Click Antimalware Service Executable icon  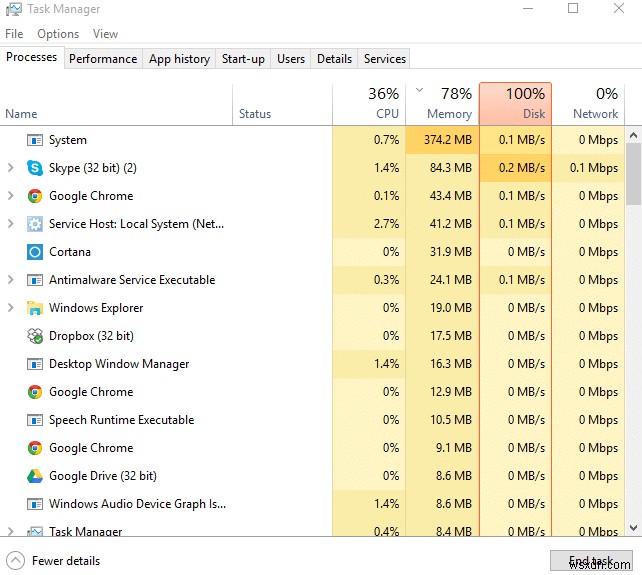point(35,280)
